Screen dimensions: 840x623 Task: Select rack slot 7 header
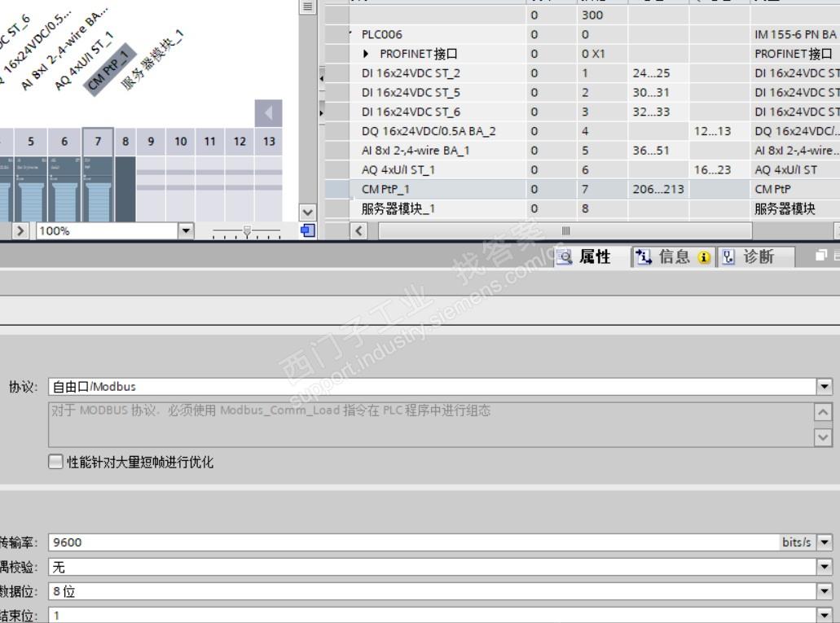click(98, 142)
